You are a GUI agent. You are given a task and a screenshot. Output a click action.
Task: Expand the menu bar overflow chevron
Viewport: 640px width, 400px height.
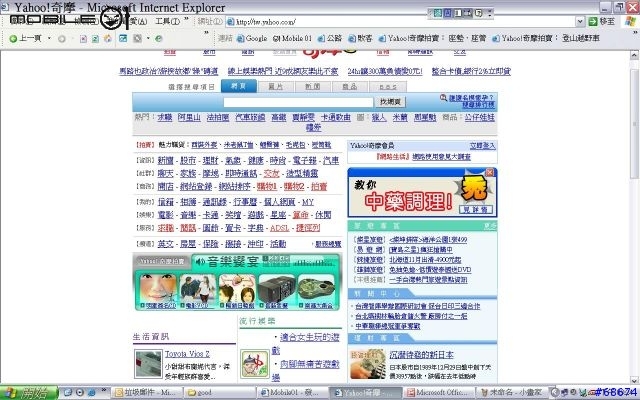pyautogui.click(x=187, y=19)
